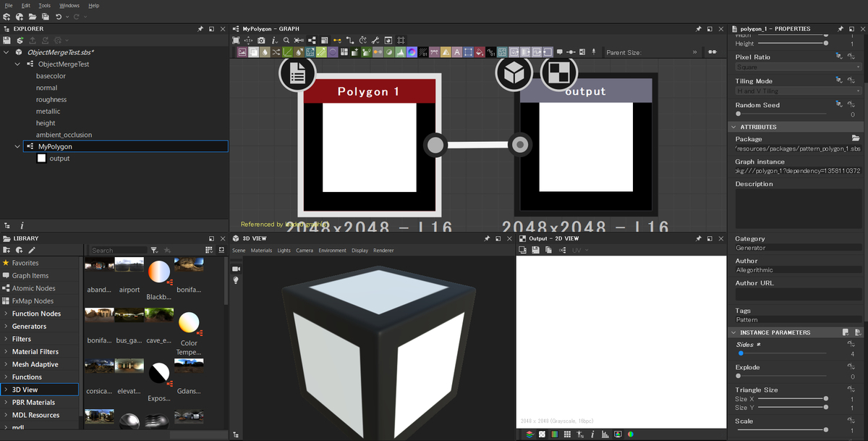
Task: Click the copy icon in 2D View toolbar
Action: tap(549, 250)
